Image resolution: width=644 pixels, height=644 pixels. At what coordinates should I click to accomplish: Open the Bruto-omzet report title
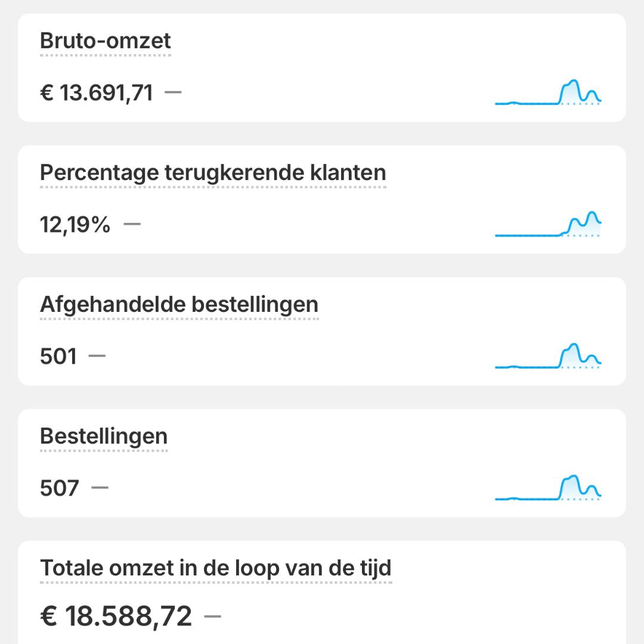pyautogui.click(x=105, y=41)
